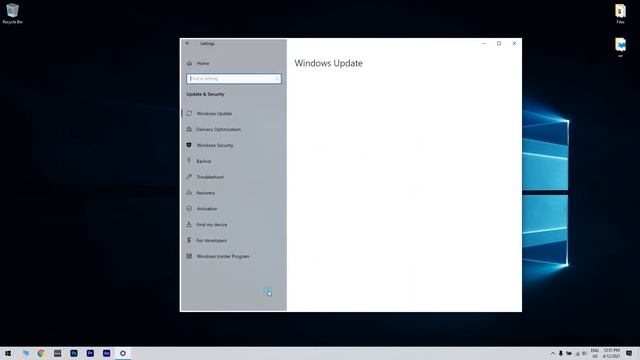Click the Windows Update page heading
Screen dimensions: 640x360
pos(329,63)
